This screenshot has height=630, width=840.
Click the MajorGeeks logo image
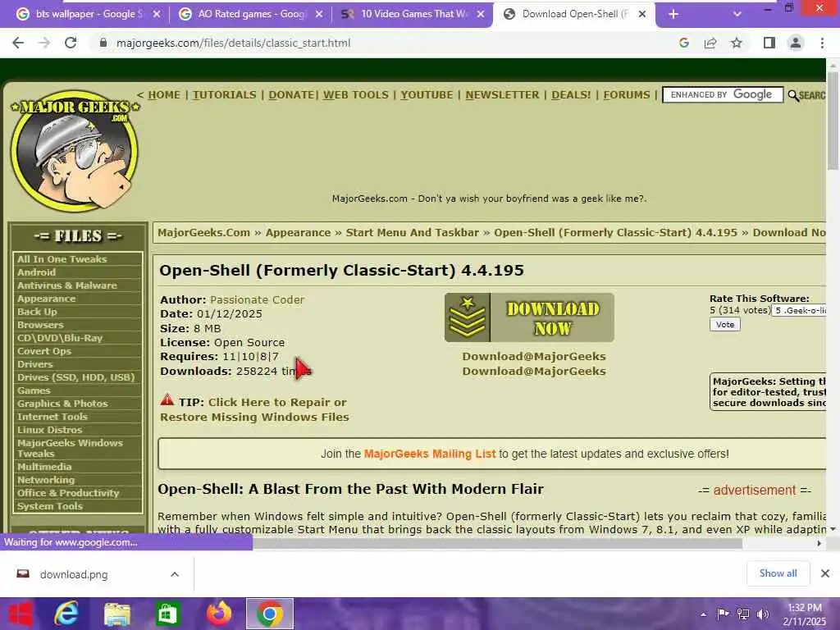pyautogui.click(x=75, y=152)
